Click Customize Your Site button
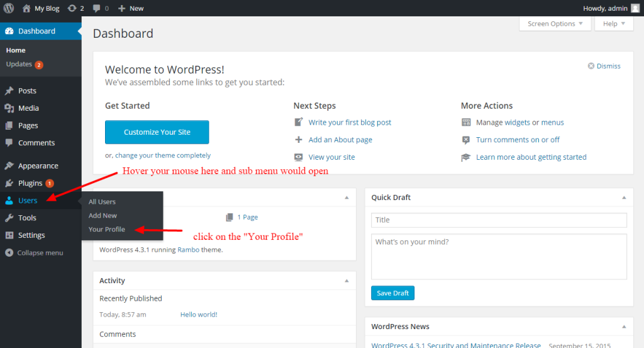Image resolution: width=644 pixels, height=348 pixels. (x=157, y=132)
